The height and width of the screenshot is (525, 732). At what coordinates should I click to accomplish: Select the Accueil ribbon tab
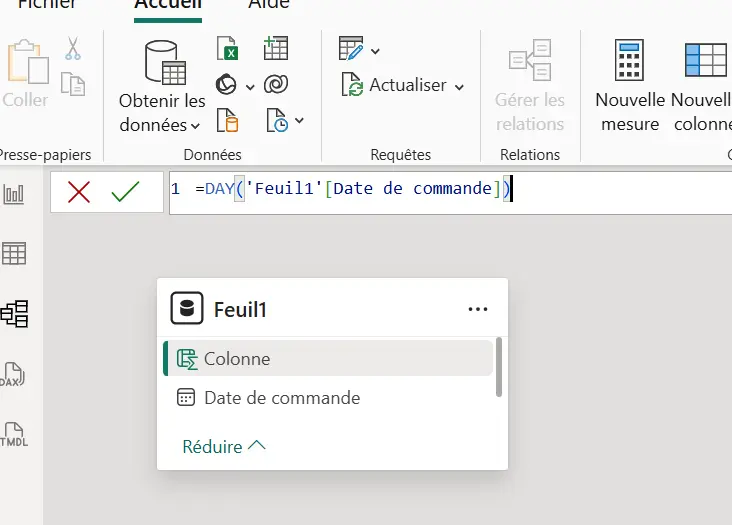tap(168, 5)
